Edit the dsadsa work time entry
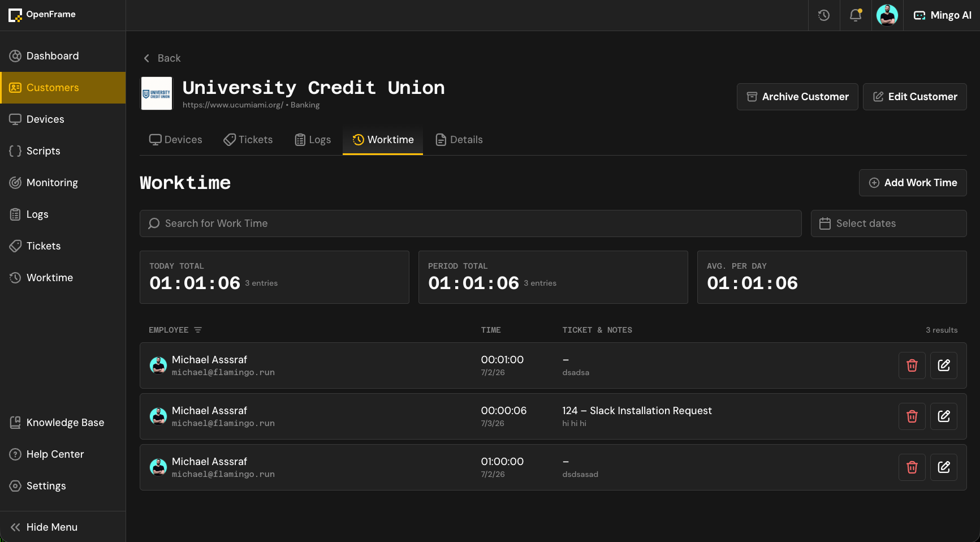This screenshot has width=980, height=542. click(944, 365)
